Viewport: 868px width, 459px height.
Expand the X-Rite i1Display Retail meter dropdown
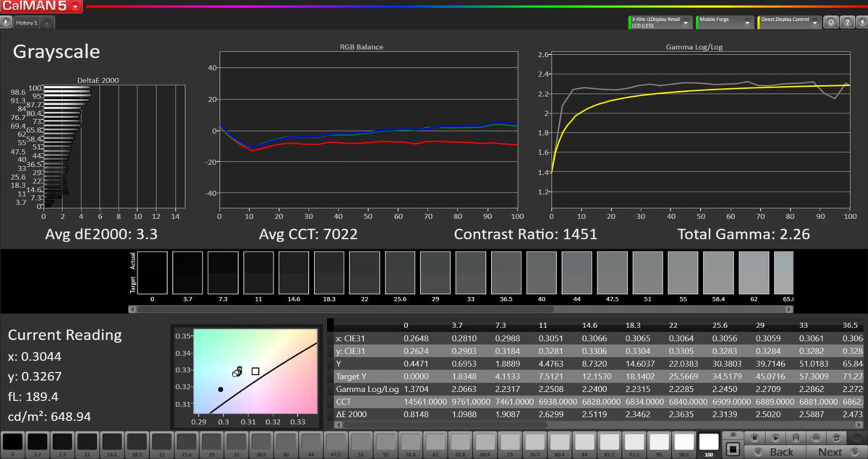686,23
